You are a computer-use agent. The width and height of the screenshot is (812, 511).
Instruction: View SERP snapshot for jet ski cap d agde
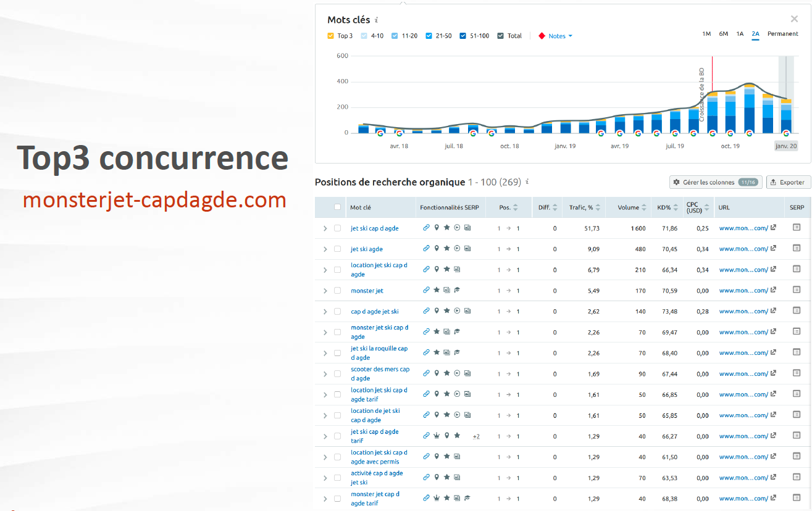797,228
